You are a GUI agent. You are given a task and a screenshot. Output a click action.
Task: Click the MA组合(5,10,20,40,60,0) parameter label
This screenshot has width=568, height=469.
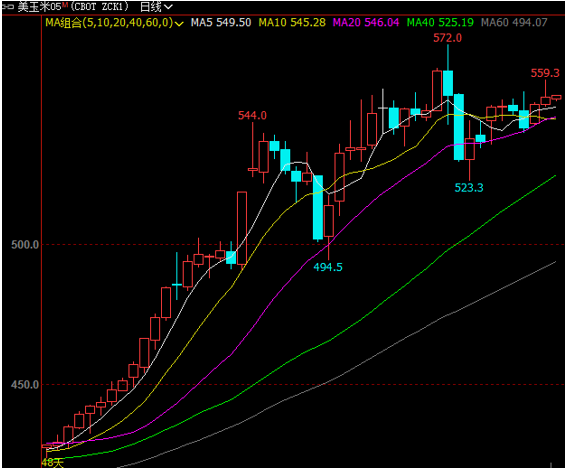click(109, 22)
